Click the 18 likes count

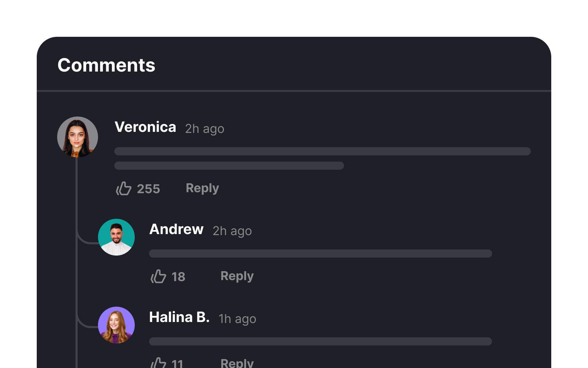[x=178, y=277]
